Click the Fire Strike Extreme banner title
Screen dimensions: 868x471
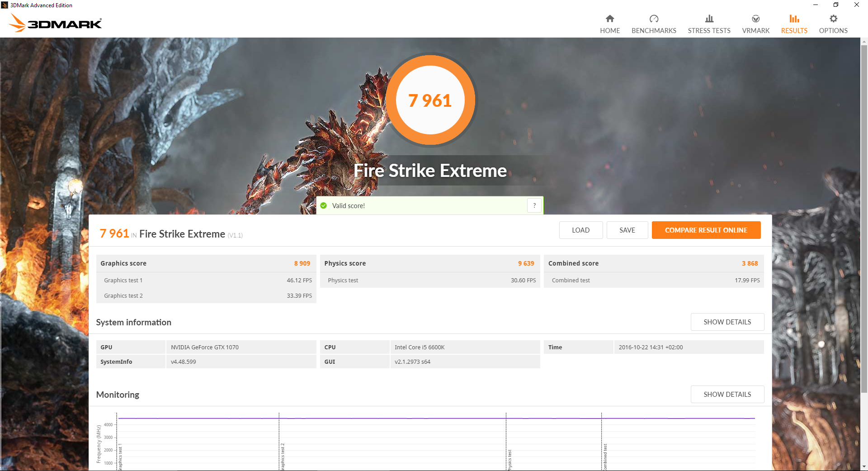pyautogui.click(x=430, y=171)
